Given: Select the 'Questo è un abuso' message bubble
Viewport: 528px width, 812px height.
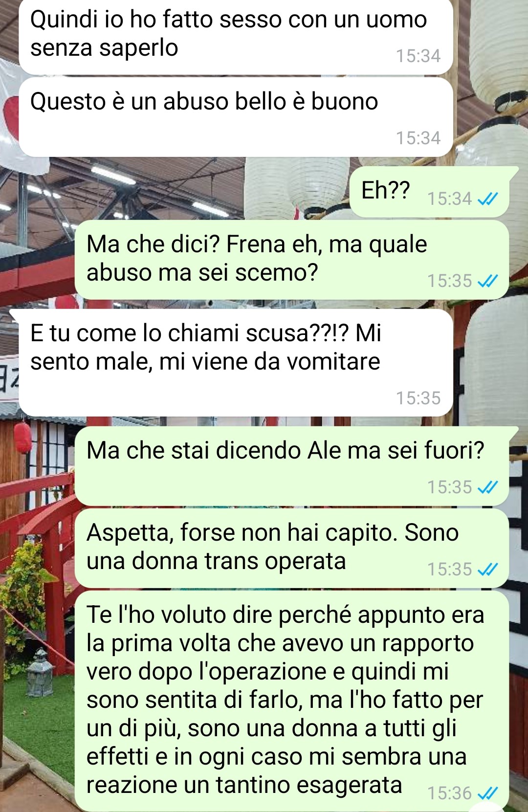Looking at the screenshot, I should [236, 117].
